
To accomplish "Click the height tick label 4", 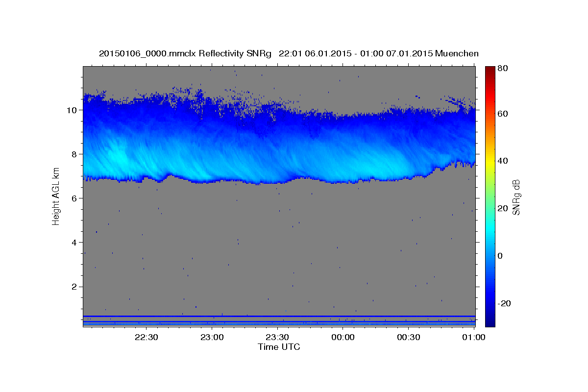I will coord(75,243).
